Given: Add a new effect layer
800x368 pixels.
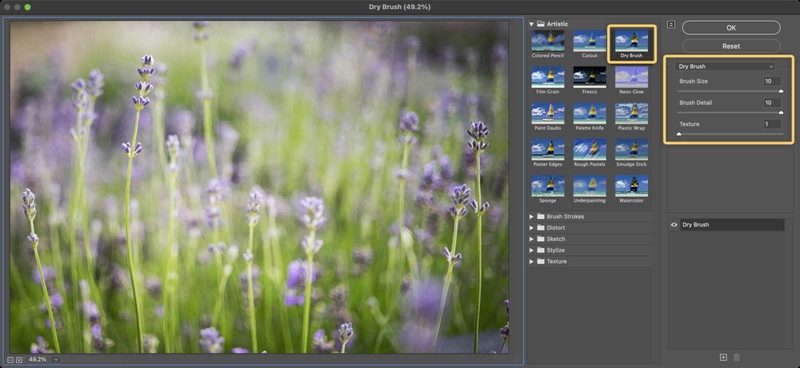Looking at the screenshot, I should point(723,357).
